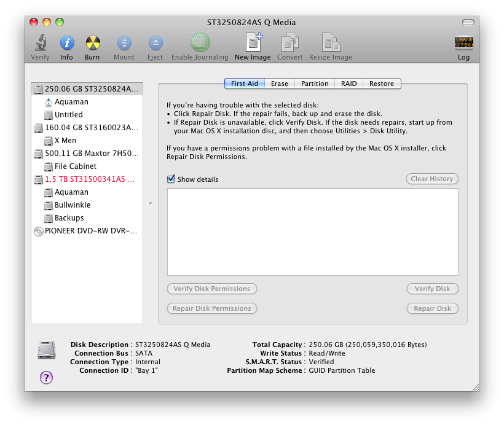Click the Resize Image toolbar icon

(331, 42)
